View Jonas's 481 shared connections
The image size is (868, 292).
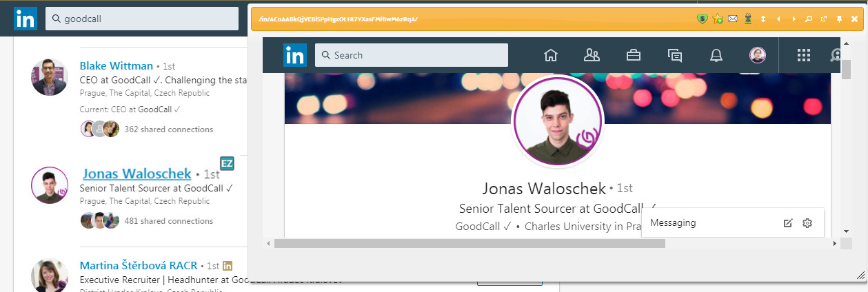tap(168, 221)
